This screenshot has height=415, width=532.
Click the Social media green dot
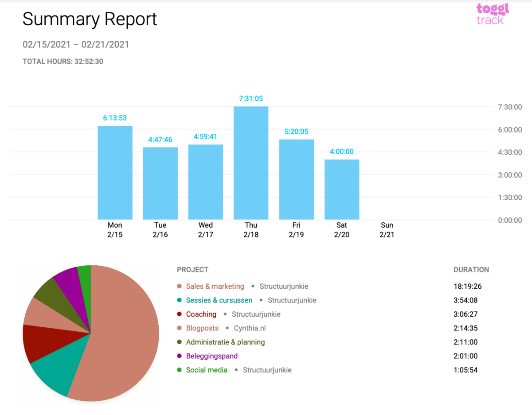click(x=180, y=370)
